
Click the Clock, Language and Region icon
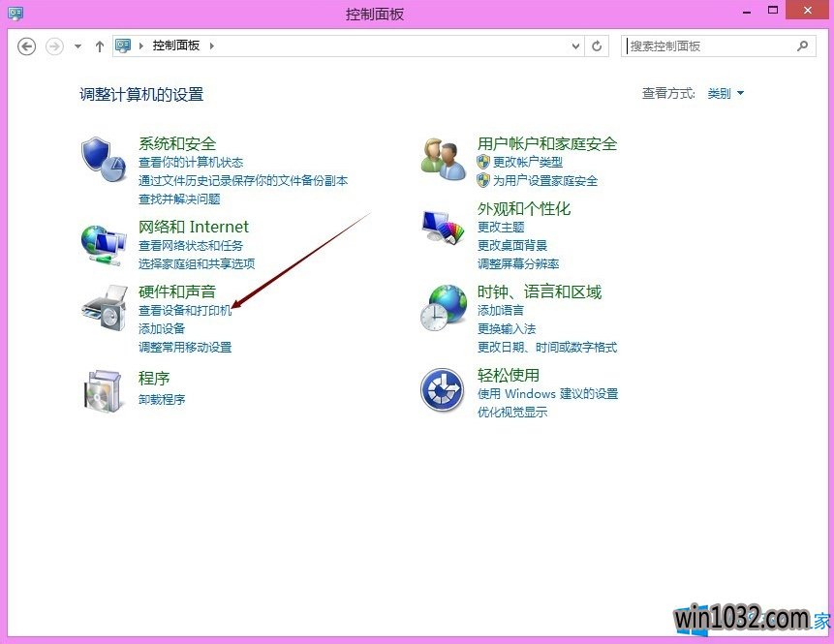pos(443,307)
